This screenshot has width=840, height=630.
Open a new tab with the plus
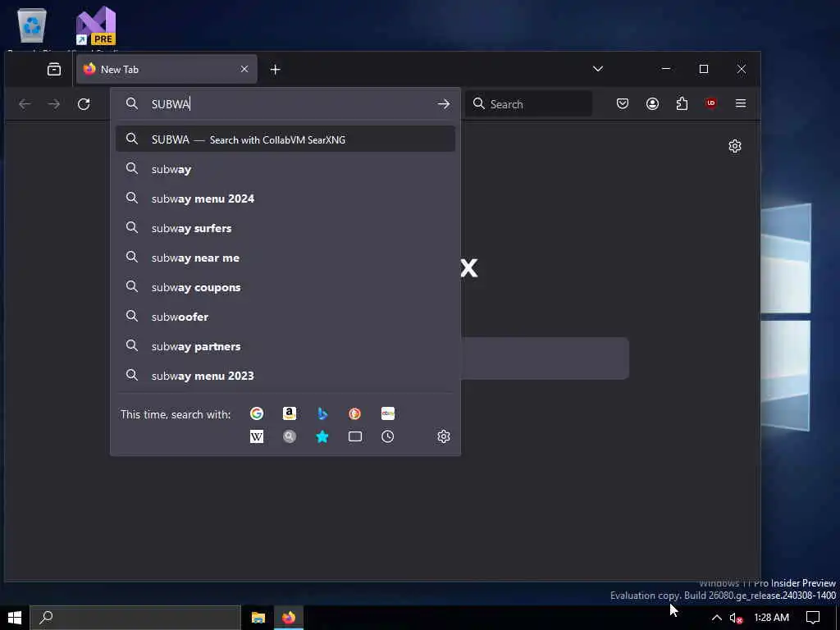[276, 70]
